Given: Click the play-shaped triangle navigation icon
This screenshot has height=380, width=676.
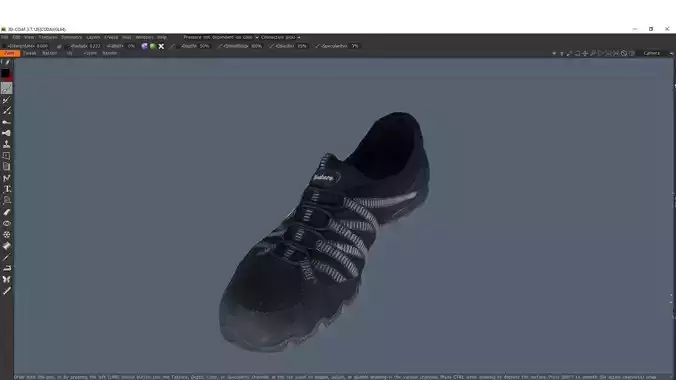Looking at the screenshot, I should [x=600, y=53].
